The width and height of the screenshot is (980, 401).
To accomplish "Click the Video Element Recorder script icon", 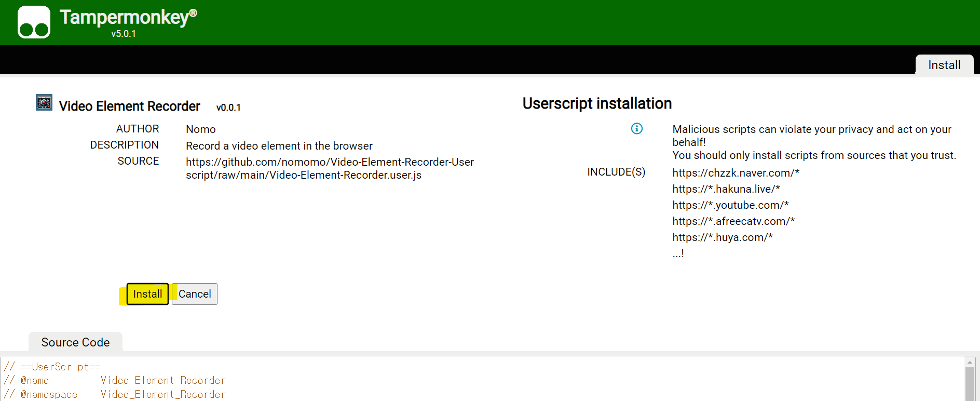I will pos(44,102).
